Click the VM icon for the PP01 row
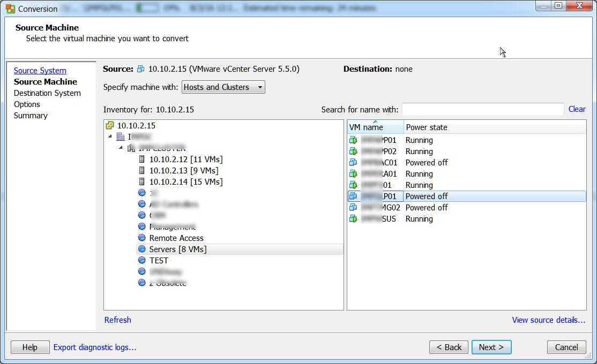The height and width of the screenshot is (364, 597). point(353,140)
